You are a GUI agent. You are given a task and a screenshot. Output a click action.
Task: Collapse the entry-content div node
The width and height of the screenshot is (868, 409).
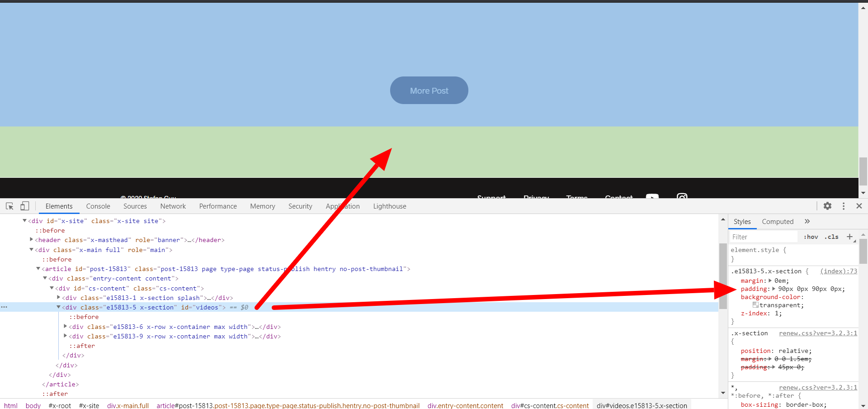click(45, 278)
